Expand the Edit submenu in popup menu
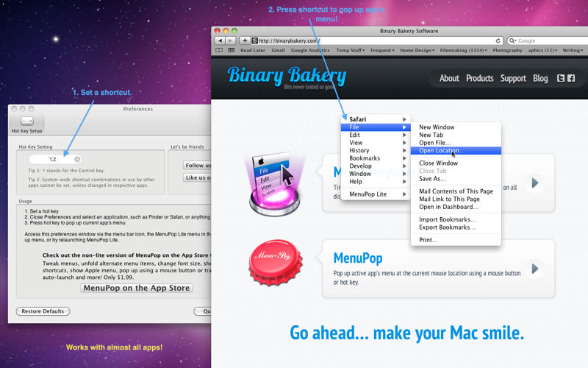This screenshot has width=588, height=368. coord(376,135)
